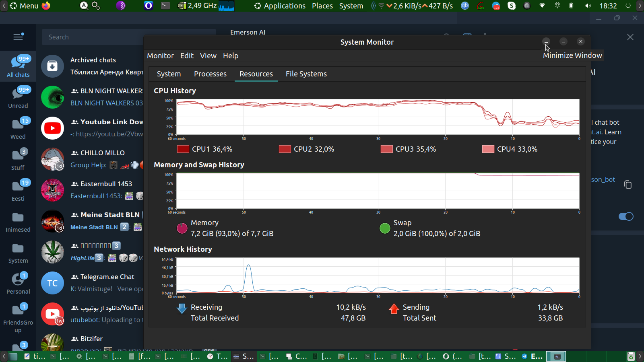Switch to the Processes tab
Viewport: 644px width, 362px height.
pyautogui.click(x=210, y=74)
